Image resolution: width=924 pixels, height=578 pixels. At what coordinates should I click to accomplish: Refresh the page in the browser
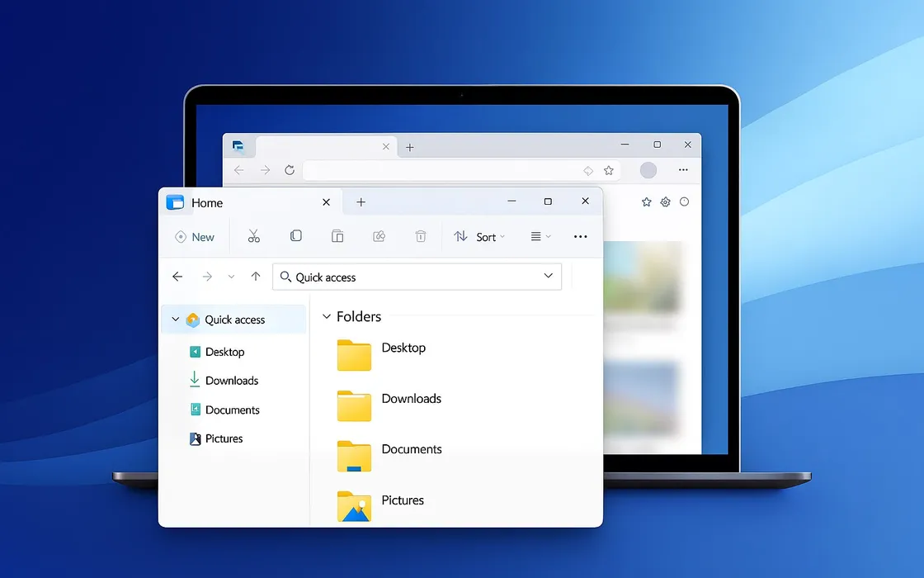coord(290,170)
